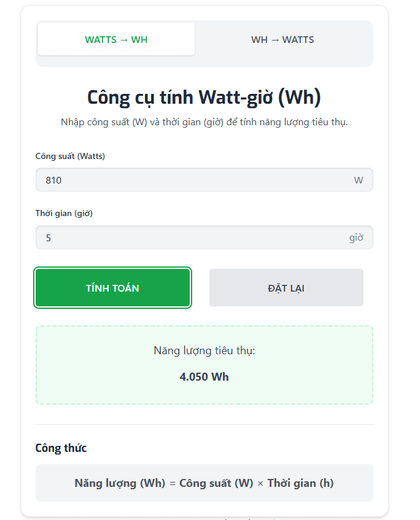Select the 4.050 Wh result value
Screen dimensions: 420x520
pos(204,377)
